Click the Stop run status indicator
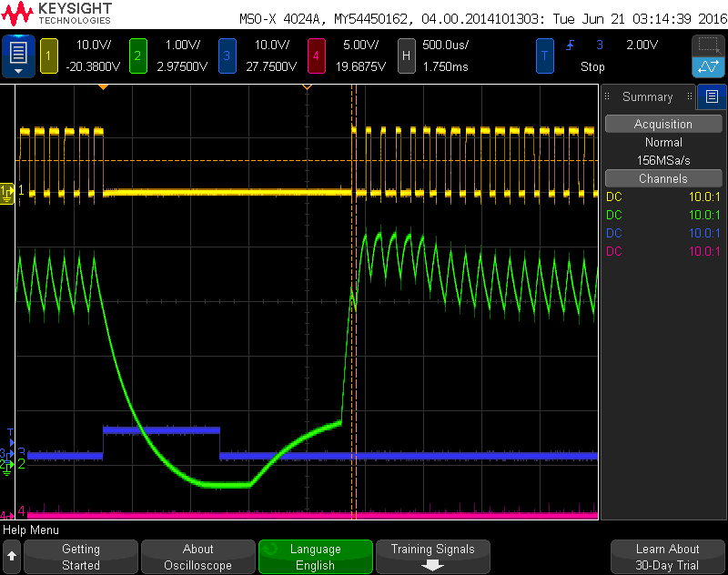The image size is (728, 575). click(592, 66)
